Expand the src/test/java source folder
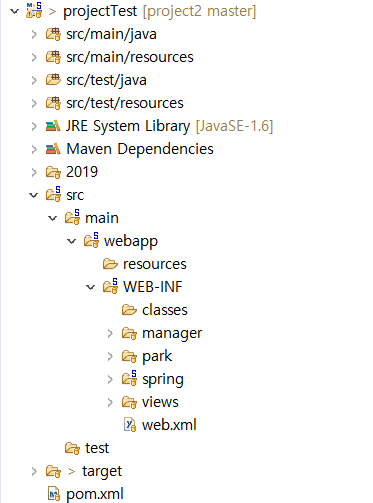This screenshot has width=373, height=503. click(34, 80)
